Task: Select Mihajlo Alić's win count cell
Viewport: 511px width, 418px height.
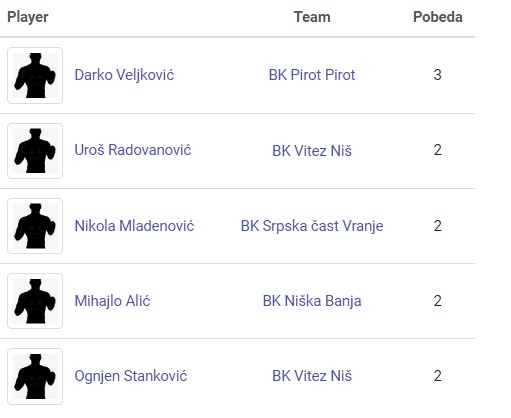Action: click(438, 301)
